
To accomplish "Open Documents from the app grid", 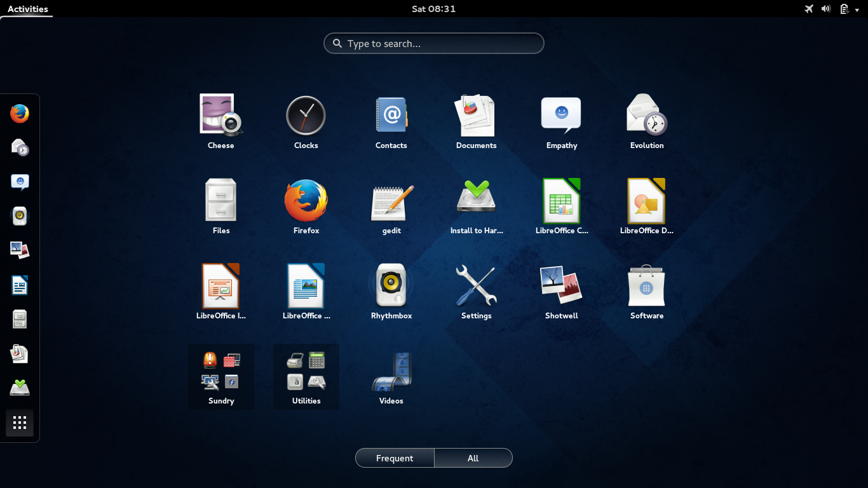I will coord(476,121).
